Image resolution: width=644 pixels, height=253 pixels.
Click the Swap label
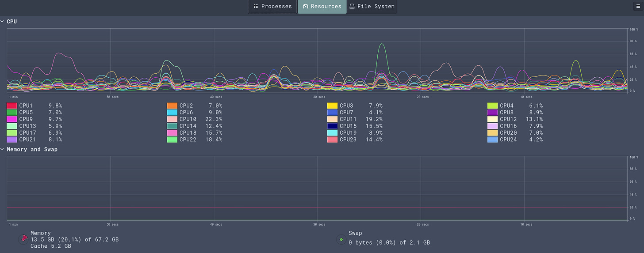pos(355,233)
